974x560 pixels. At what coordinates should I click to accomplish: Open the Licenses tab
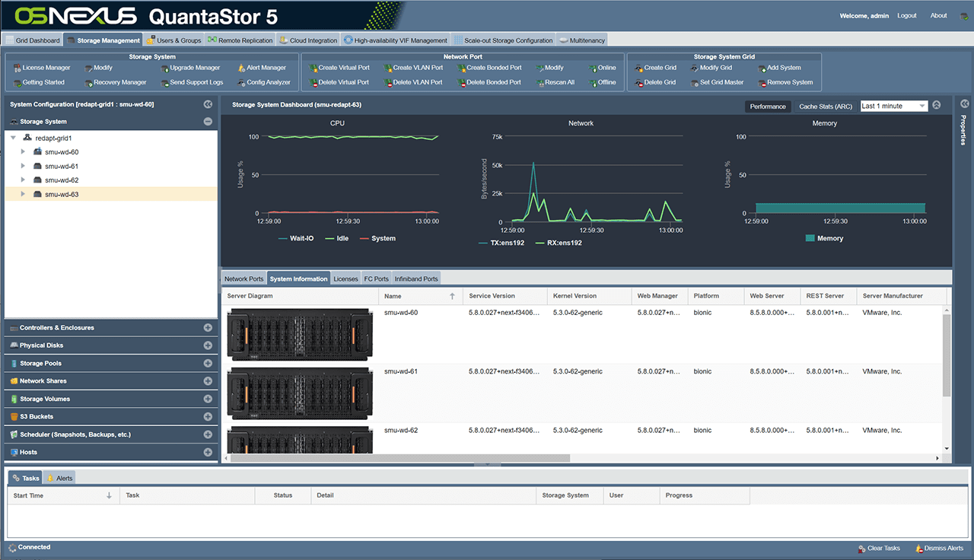click(345, 279)
